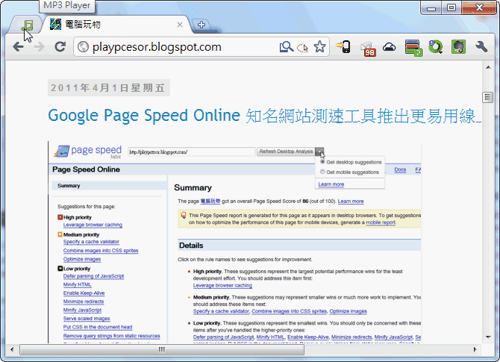This screenshot has height=362, width=500.
Task: Click the page speed labs logo
Action: (x=88, y=151)
